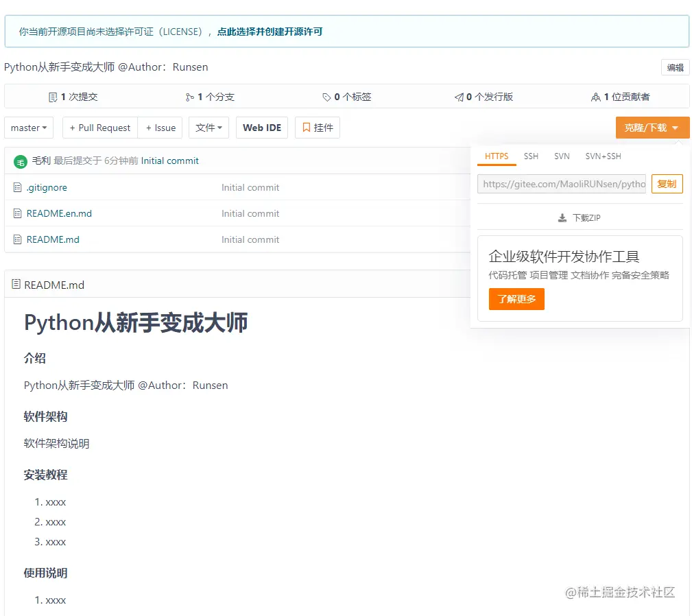Open README.en.md's Initial commit message
This screenshot has height=616, width=692.
point(250,213)
